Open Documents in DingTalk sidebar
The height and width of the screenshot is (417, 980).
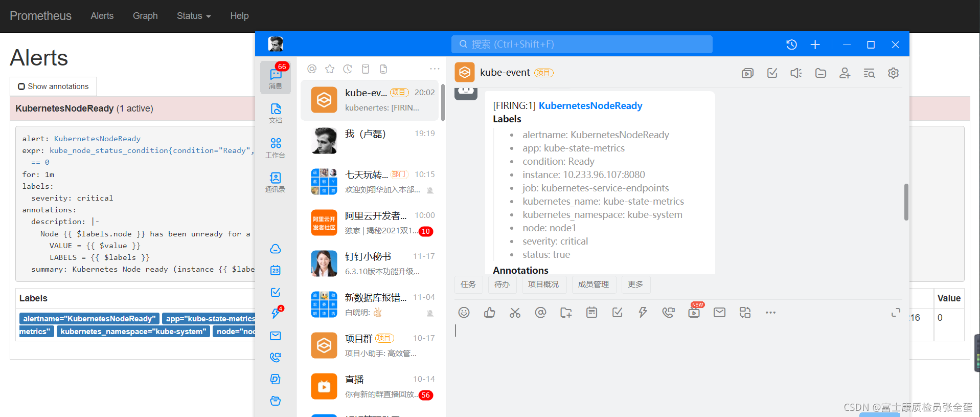click(x=276, y=113)
